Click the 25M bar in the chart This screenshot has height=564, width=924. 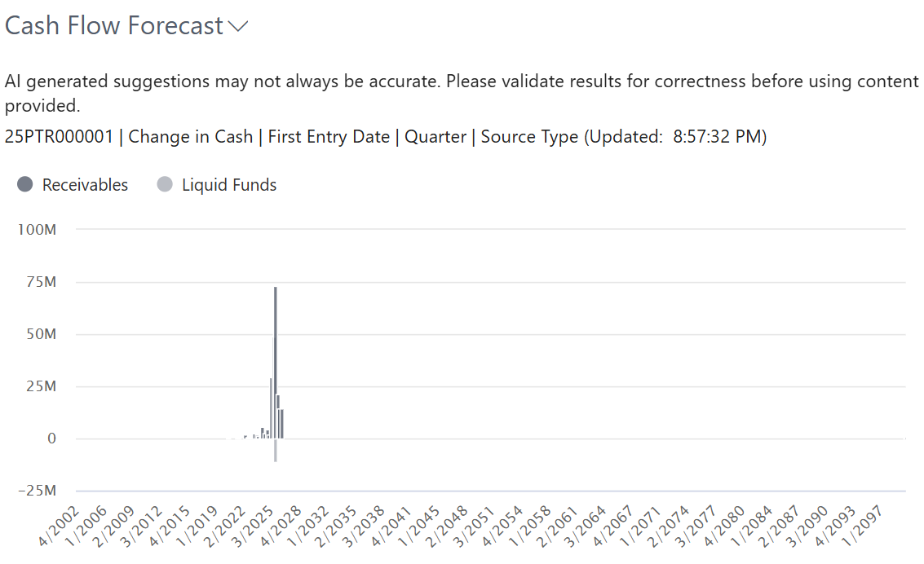[x=272, y=408]
